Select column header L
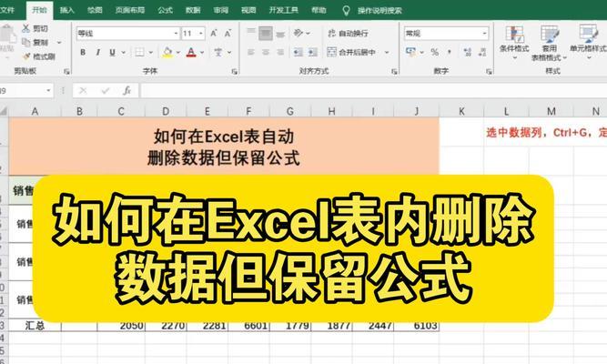 coord(506,112)
